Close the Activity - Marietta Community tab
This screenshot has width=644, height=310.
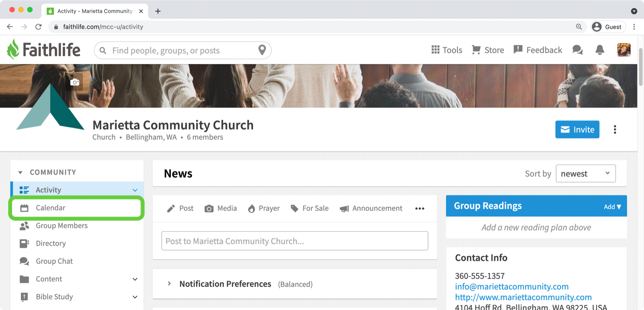pos(141,11)
